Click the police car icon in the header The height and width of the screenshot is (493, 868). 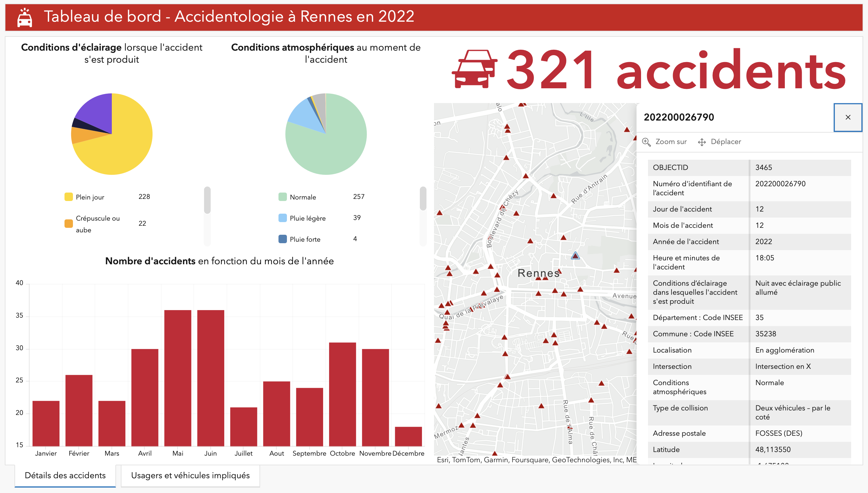(25, 17)
